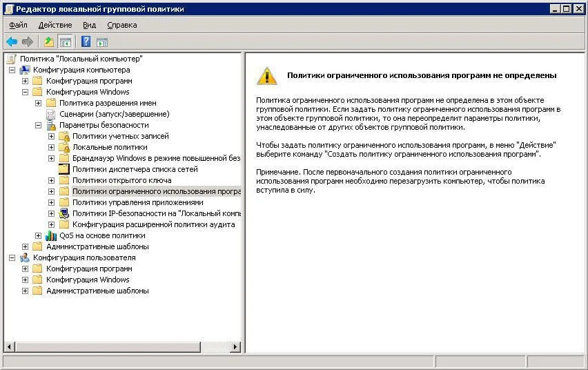Select Конфигурация компьютера tree item
588x370 pixels.
pyautogui.click(x=81, y=70)
